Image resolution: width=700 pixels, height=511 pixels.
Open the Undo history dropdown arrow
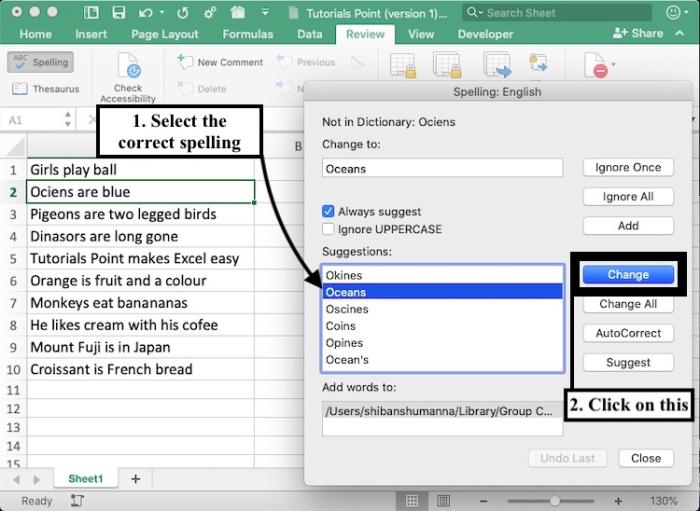tap(162, 12)
